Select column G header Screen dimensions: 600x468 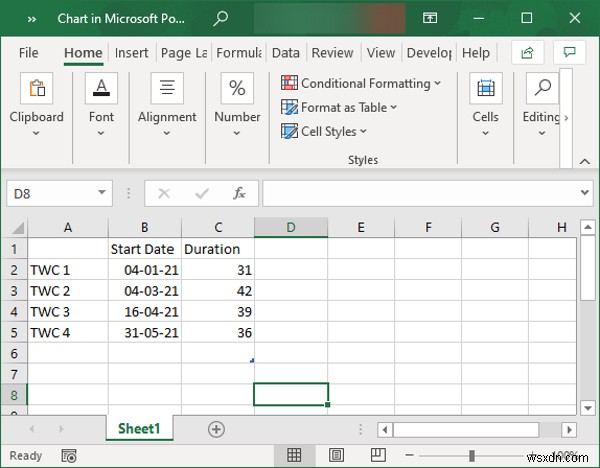coord(495,227)
